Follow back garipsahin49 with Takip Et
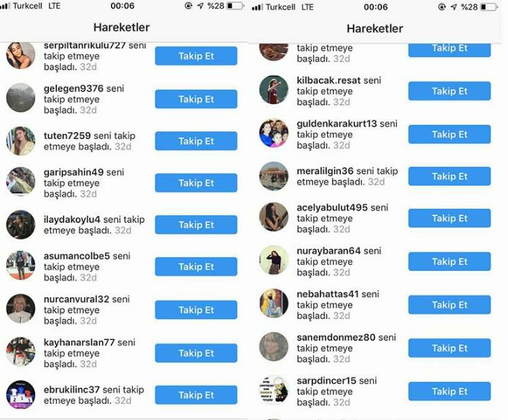The image size is (508, 420). (196, 183)
